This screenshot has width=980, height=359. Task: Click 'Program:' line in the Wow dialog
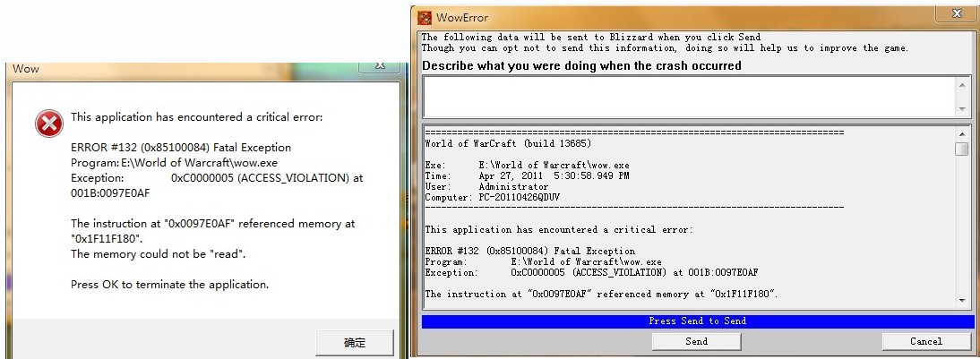[175, 164]
